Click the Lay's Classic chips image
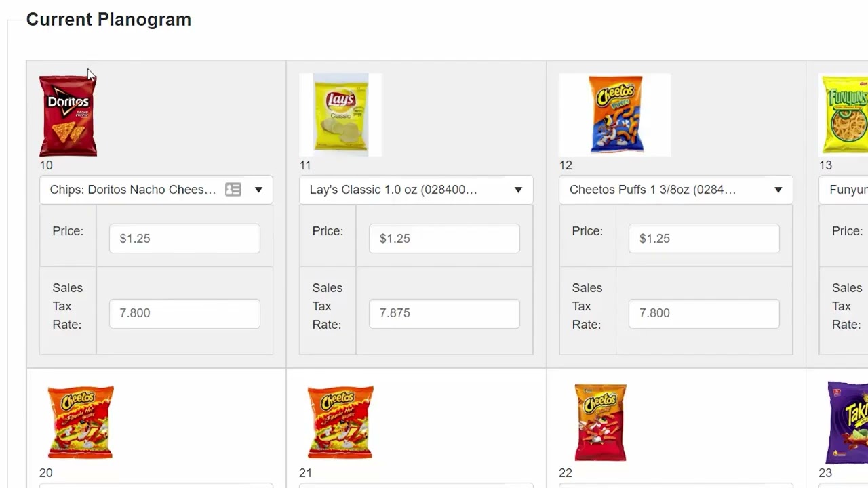The width and height of the screenshot is (868, 488). (x=340, y=114)
